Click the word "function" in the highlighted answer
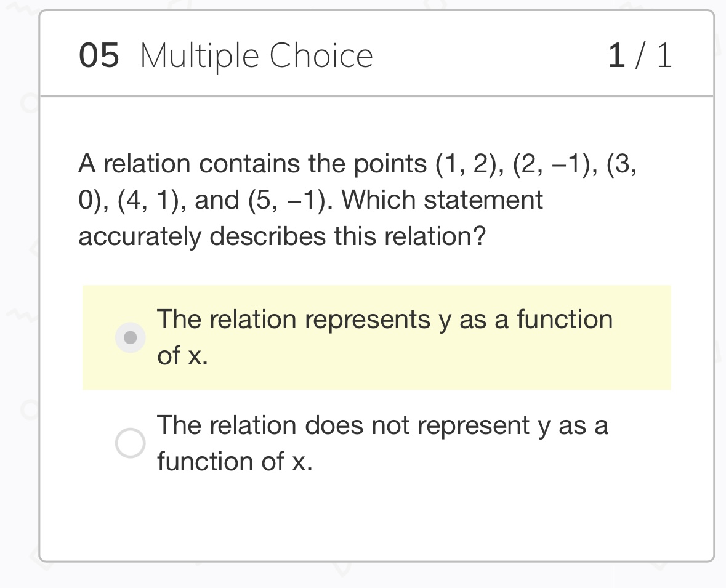 pos(564,320)
